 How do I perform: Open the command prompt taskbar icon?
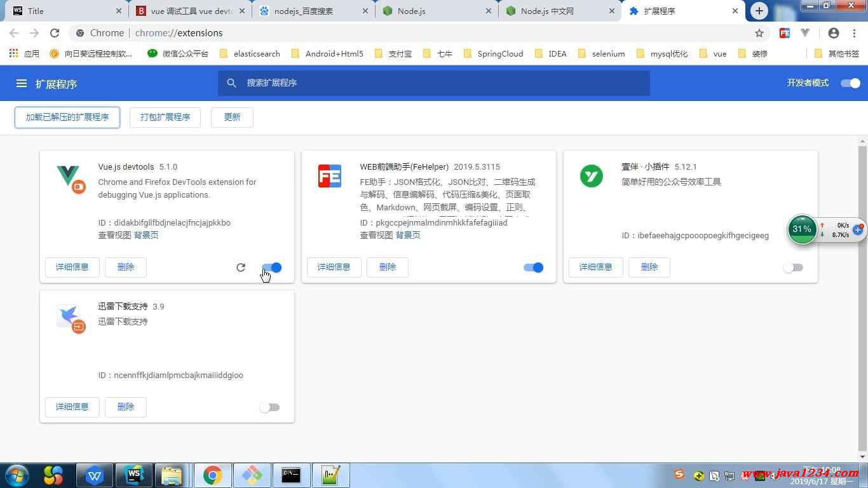[292, 475]
